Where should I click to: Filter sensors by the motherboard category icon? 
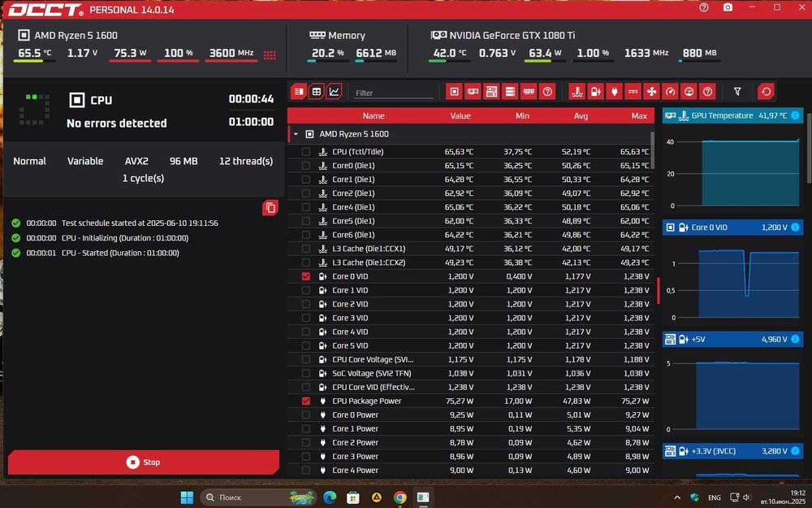(491, 92)
